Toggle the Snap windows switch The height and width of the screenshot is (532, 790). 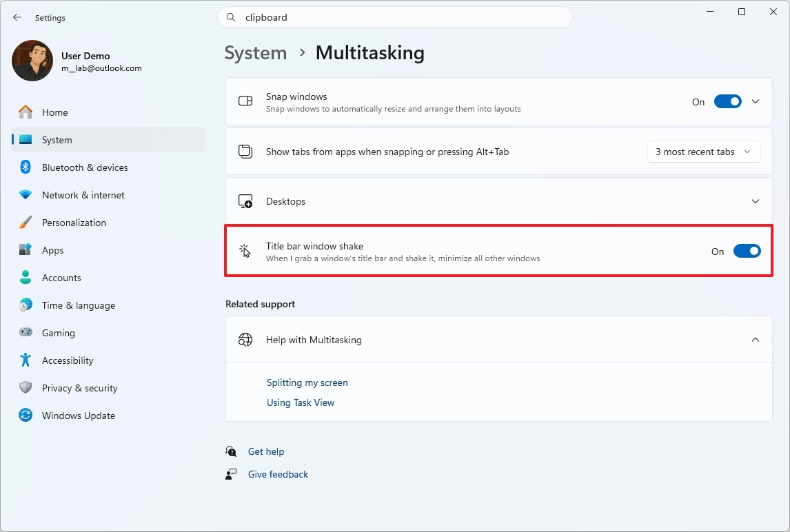pos(727,101)
